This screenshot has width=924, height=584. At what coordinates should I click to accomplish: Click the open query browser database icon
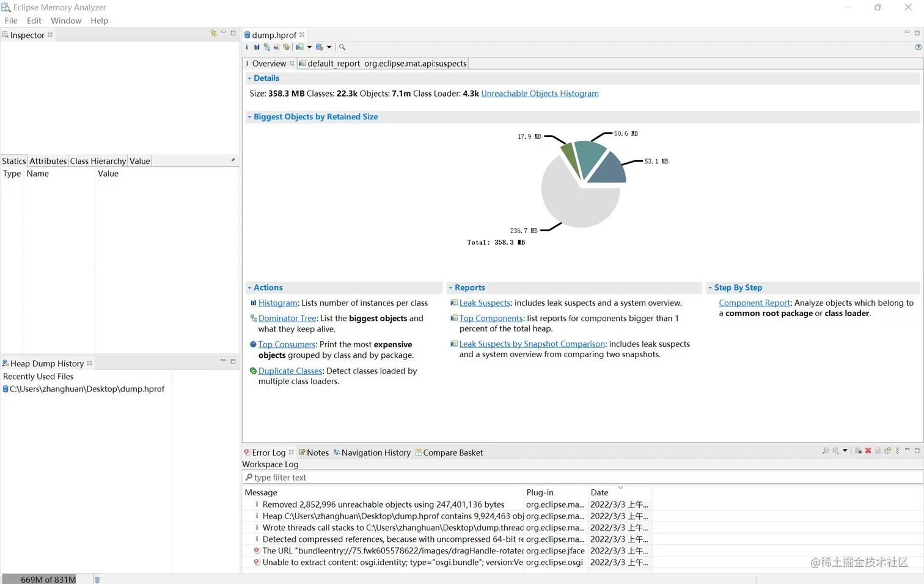320,47
